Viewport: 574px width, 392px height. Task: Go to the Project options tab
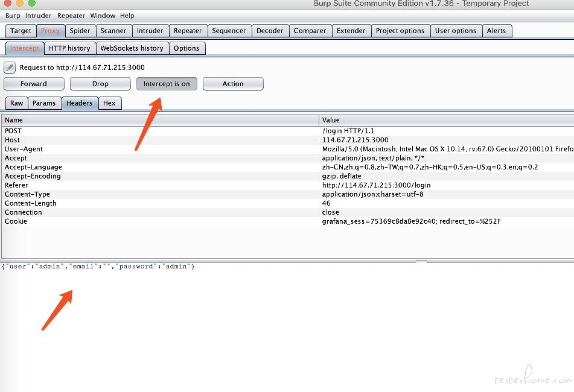point(400,31)
